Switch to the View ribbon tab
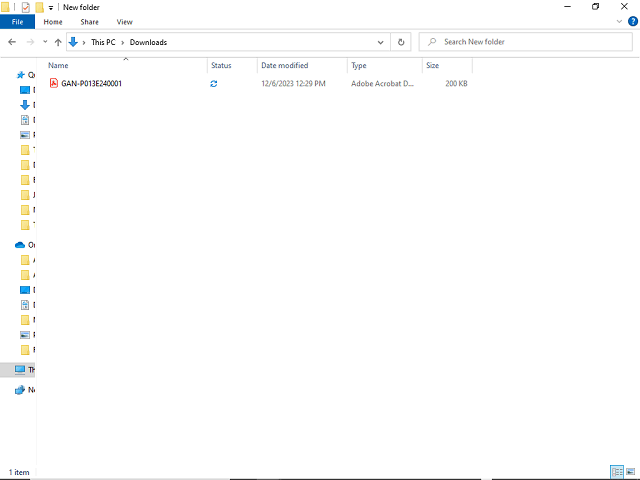The image size is (640, 480). 124,22
